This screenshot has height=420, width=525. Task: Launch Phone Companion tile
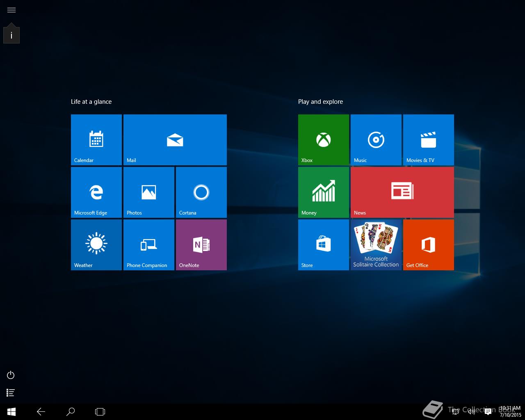(149, 245)
